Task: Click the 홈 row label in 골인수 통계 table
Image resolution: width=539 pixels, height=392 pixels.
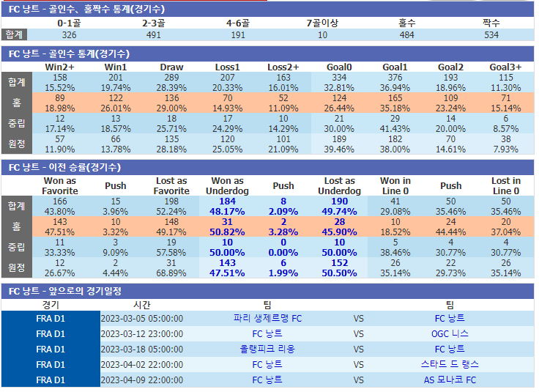Action: click(17, 103)
